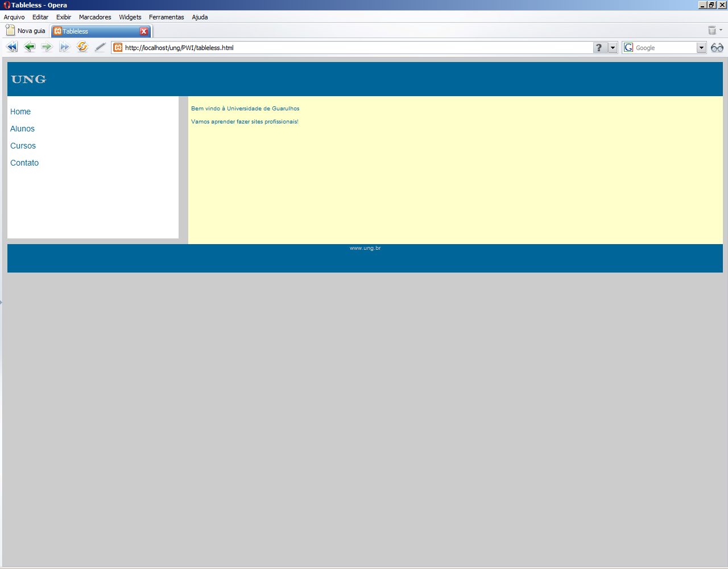Click the UNG header logo text
The width and height of the screenshot is (728, 569).
(x=28, y=79)
